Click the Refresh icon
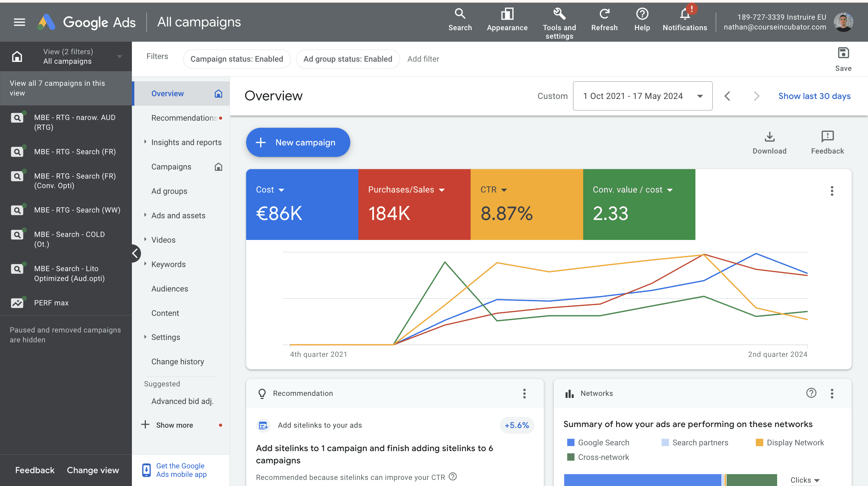This screenshot has width=868, height=486. (604, 14)
